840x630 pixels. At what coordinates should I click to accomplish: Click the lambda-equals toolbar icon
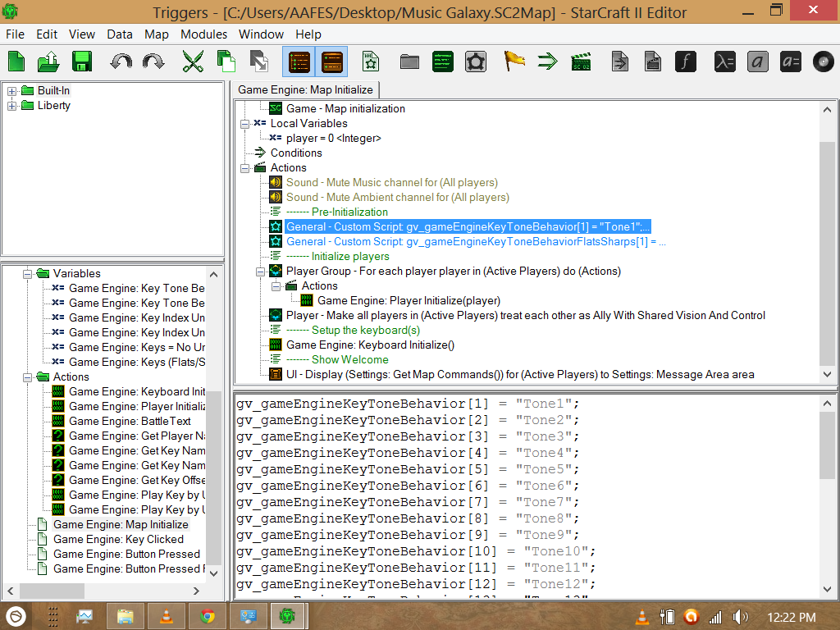click(x=724, y=61)
